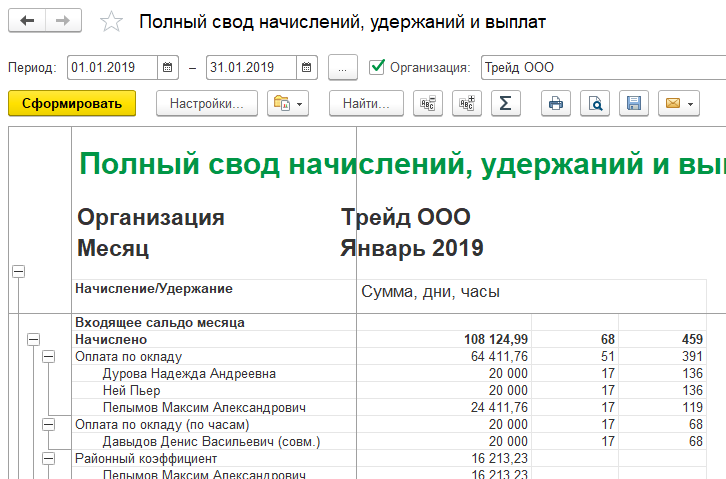The width and height of the screenshot is (726, 479).
Task: Print the report with printer icon
Action: [x=556, y=103]
